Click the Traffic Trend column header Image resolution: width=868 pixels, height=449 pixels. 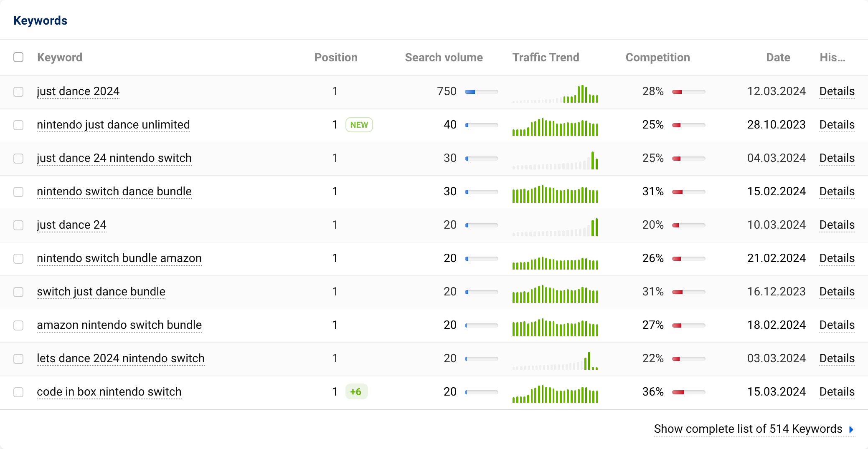coord(546,58)
